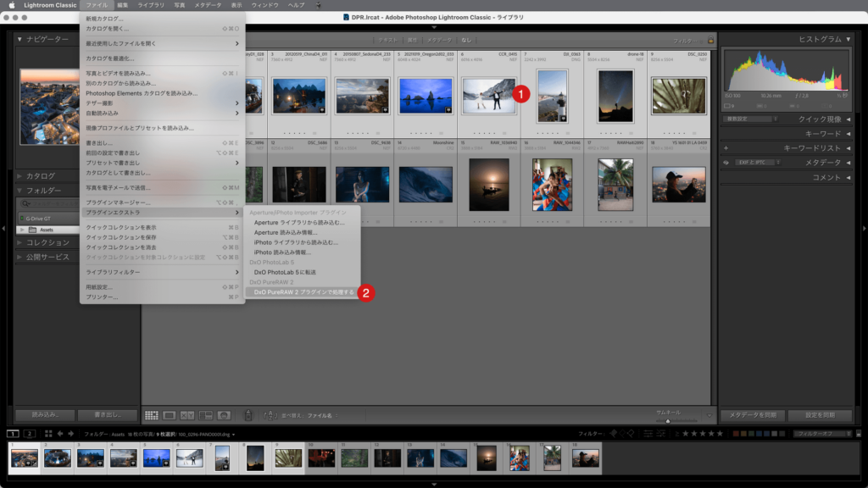
Task: Toggle A-Z sort direction icon
Action: [x=270, y=415]
